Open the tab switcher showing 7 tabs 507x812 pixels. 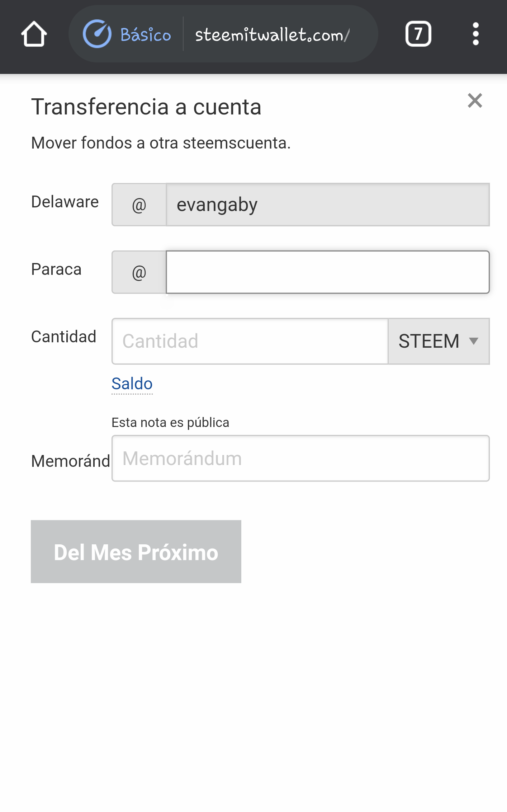pos(418,34)
